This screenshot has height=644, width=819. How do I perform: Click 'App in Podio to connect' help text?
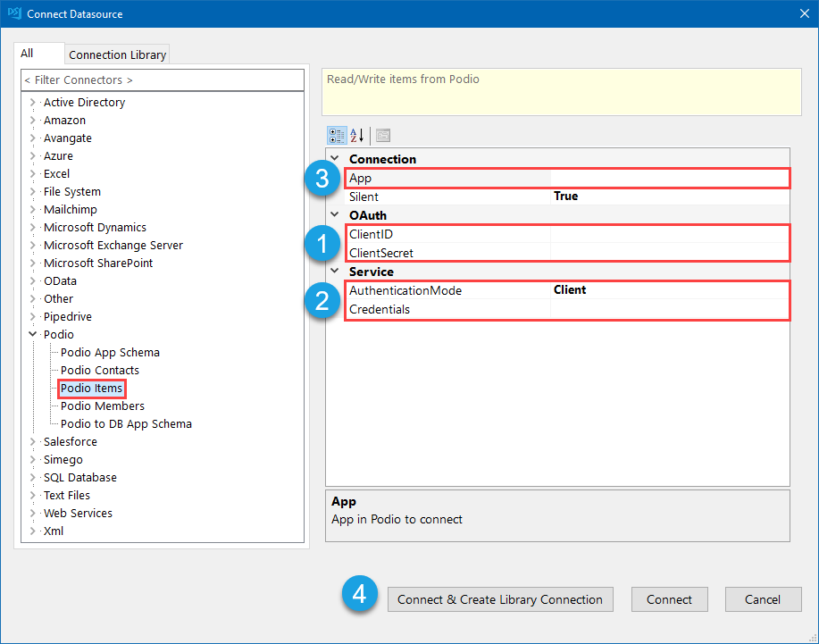(x=397, y=520)
